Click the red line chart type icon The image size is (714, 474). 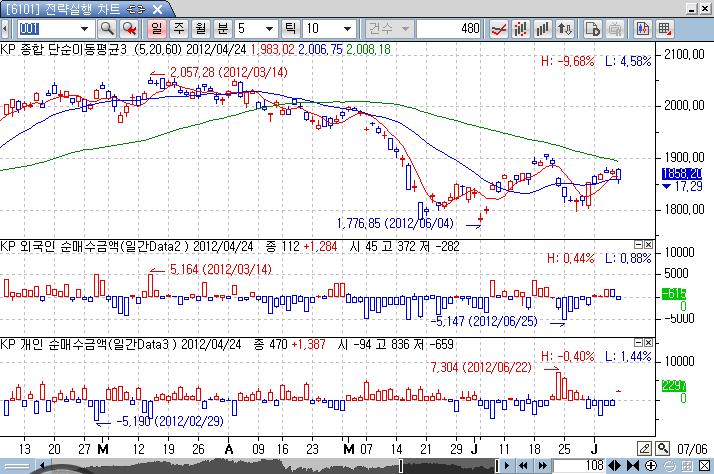click(499, 29)
